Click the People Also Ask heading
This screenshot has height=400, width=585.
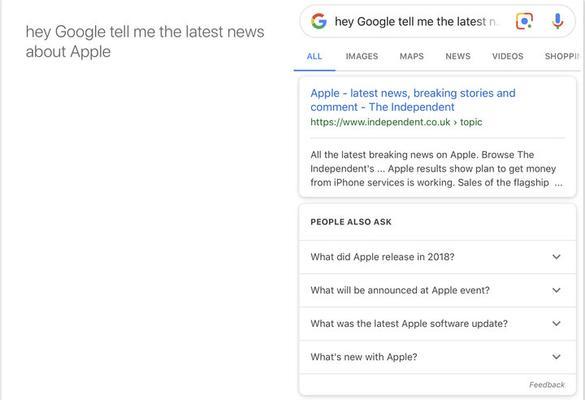[x=351, y=222]
